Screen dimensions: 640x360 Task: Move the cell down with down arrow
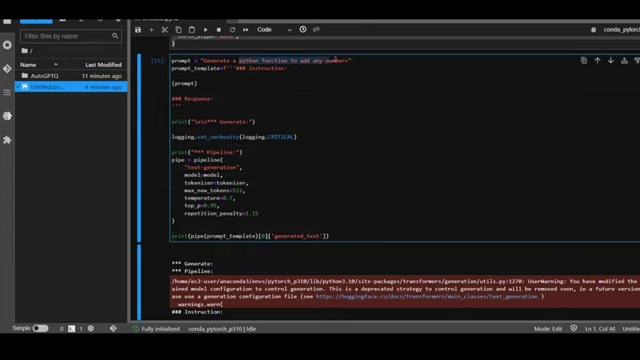click(611, 60)
